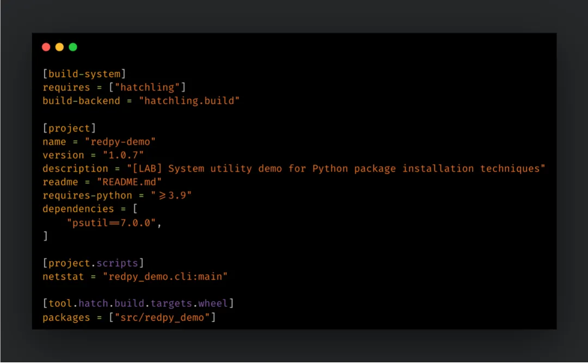Screen dimensions: 588x364
Task: Click the [build-system] section header
Action: click(x=84, y=74)
